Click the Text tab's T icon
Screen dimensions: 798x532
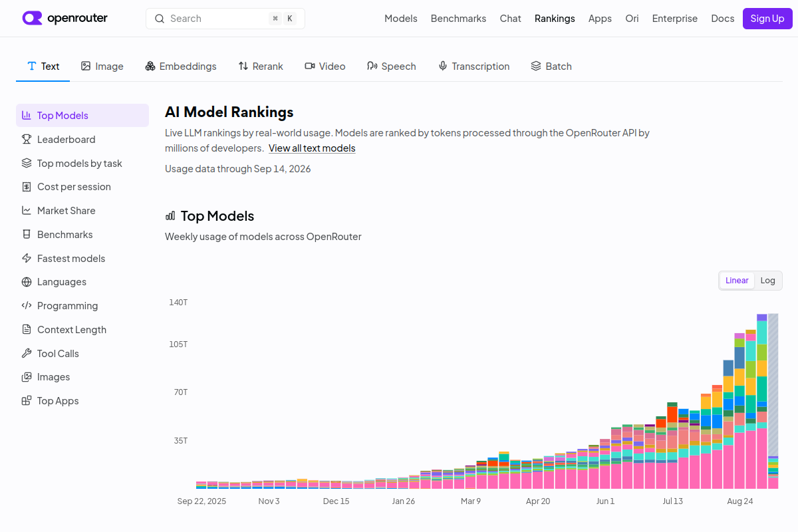tap(31, 66)
